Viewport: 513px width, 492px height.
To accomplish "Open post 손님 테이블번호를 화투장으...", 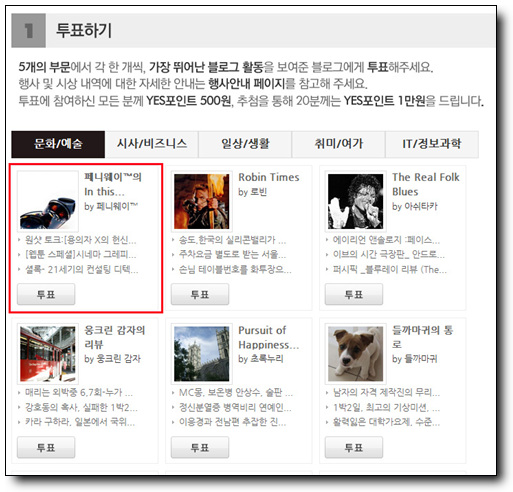I will (235, 269).
